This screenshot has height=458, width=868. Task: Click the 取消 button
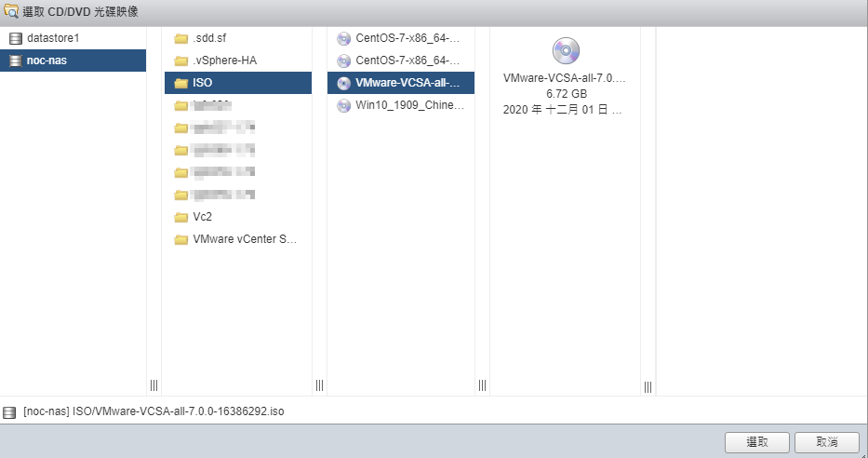(x=827, y=442)
